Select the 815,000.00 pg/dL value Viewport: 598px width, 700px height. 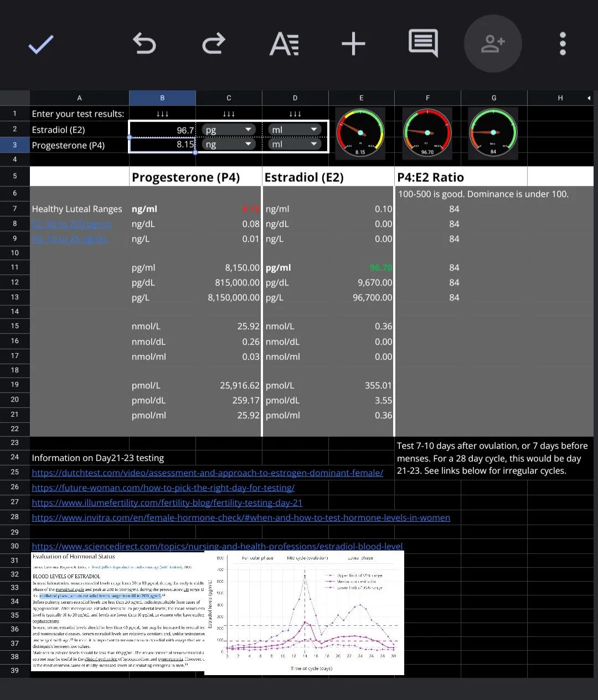click(x=229, y=282)
